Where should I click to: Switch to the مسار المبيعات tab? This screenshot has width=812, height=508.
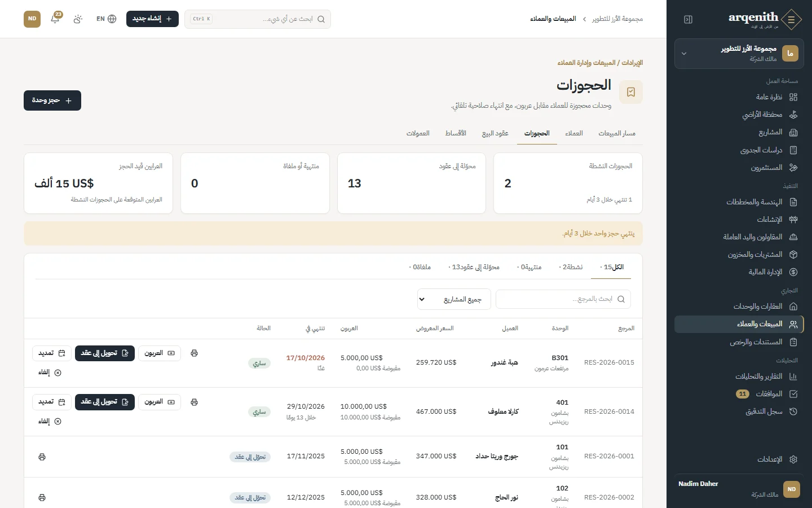pyautogui.click(x=617, y=133)
